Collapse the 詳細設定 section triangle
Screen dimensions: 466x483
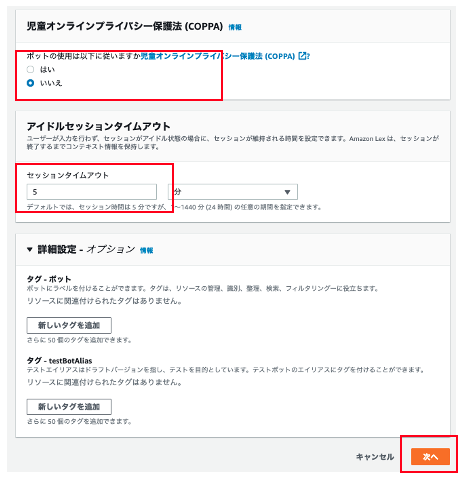point(30,249)
